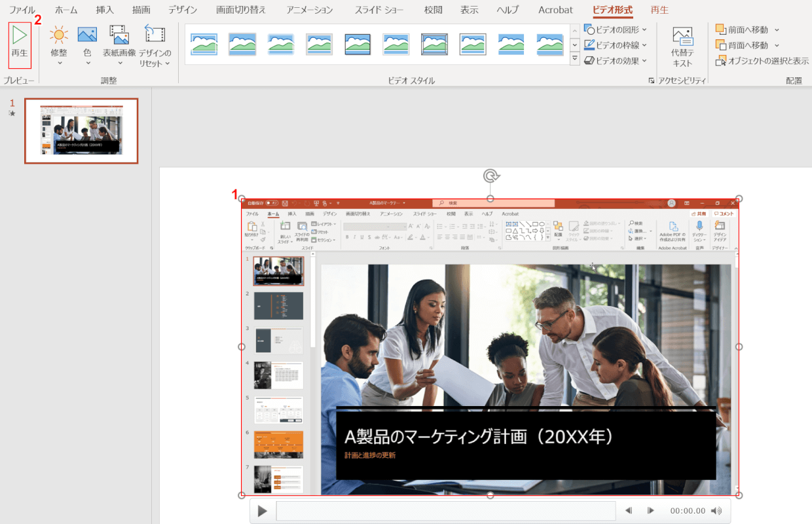Switch to the 校閲 tab
812x524 pixels.
433,10
